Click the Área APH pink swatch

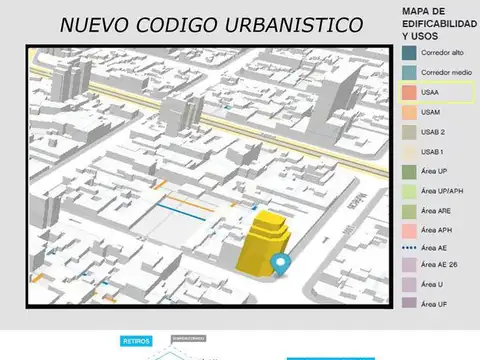coord(409,231)
